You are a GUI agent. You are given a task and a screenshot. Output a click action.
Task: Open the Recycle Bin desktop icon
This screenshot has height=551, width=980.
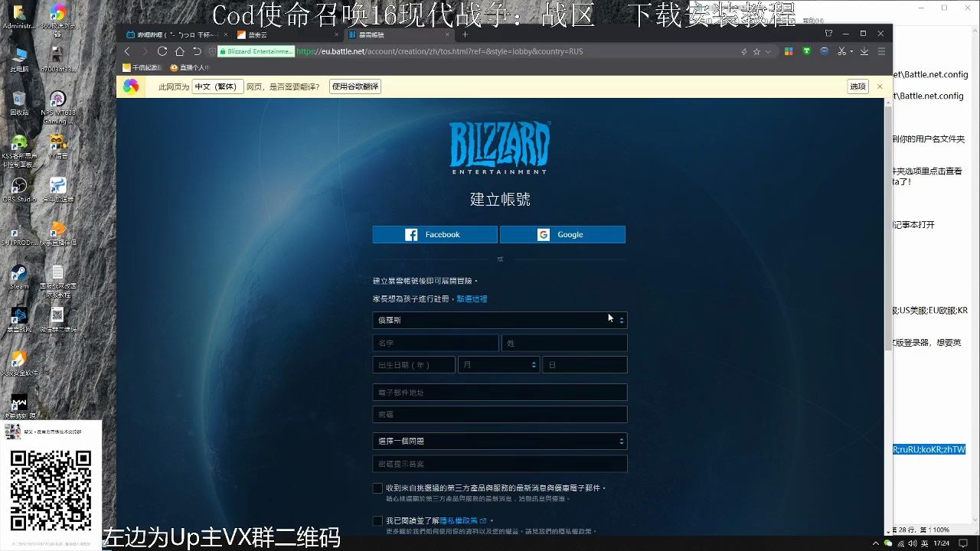click(x=19, y=103)
